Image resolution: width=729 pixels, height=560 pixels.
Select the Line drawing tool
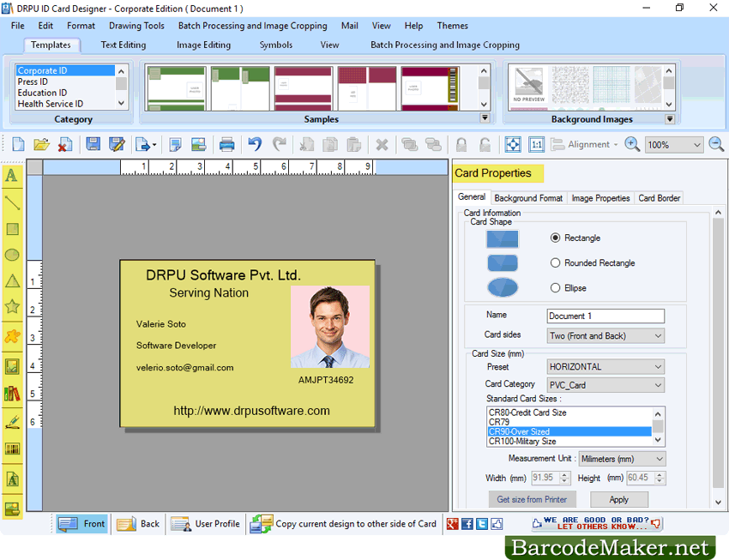click(12, 202)
